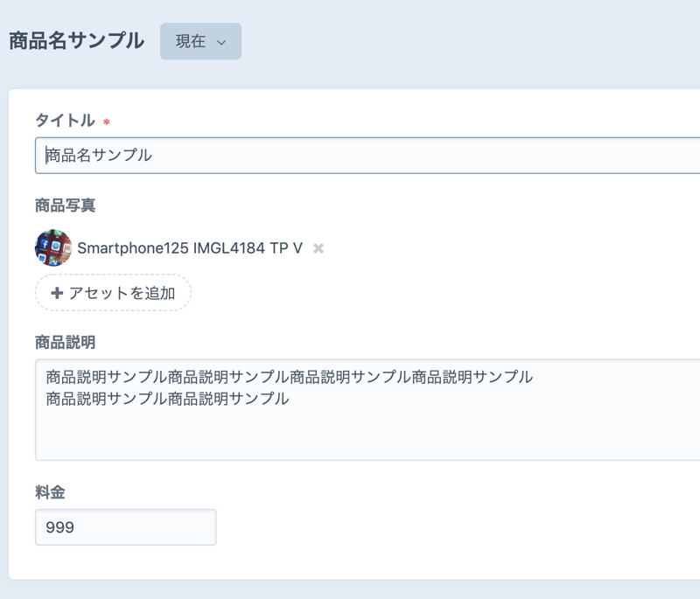Expand the 現在 dropdown chevron

[x=221, y=43]
